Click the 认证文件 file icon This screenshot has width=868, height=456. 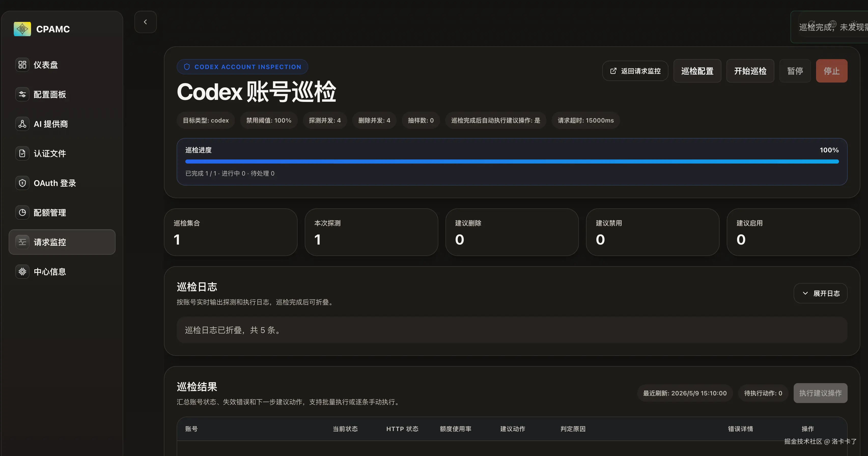(22, 153)
